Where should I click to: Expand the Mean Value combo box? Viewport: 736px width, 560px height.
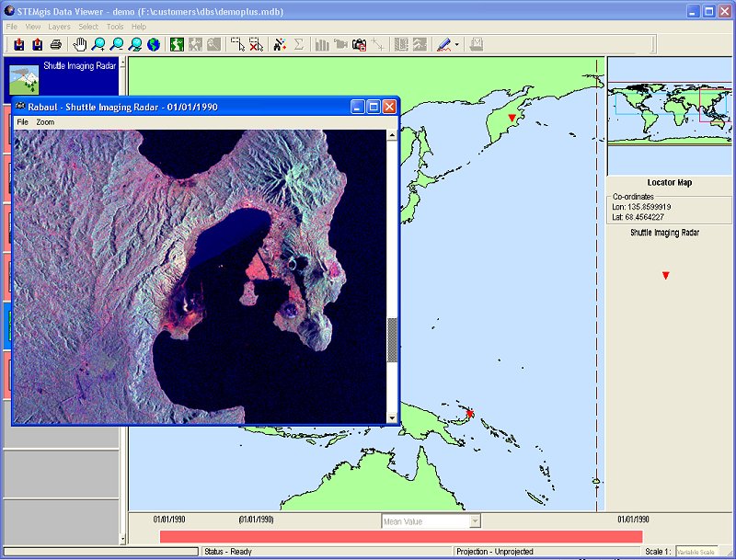click(x=475, y=521)
